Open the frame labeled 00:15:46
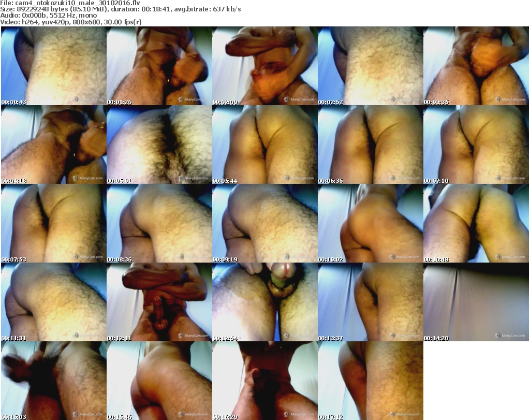This screenshot has height=420, width=530. 159,381
